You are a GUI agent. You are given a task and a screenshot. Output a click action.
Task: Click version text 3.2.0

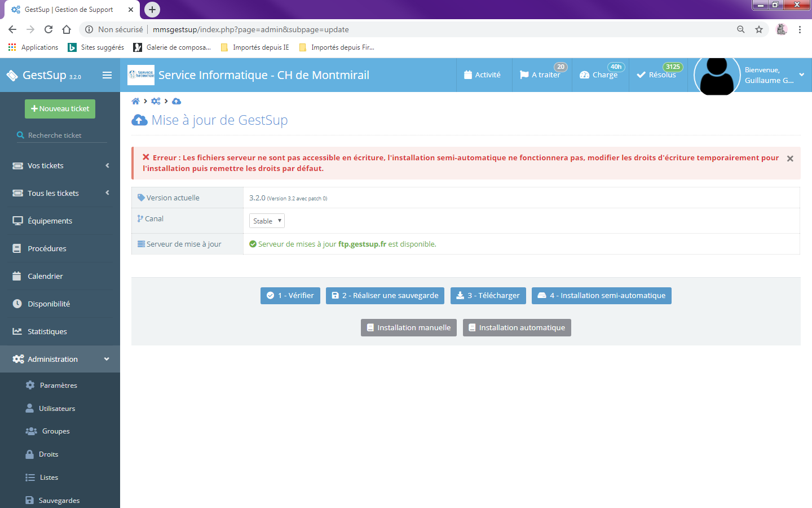pyautogui.click(x=257, y=198)
